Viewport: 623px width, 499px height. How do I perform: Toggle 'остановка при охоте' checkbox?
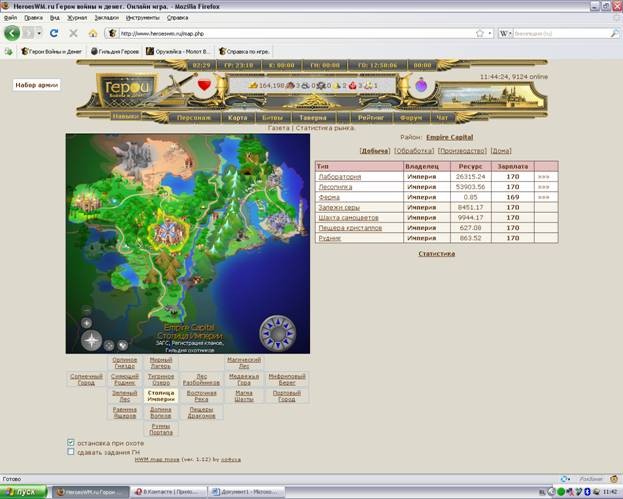[71, 443]
